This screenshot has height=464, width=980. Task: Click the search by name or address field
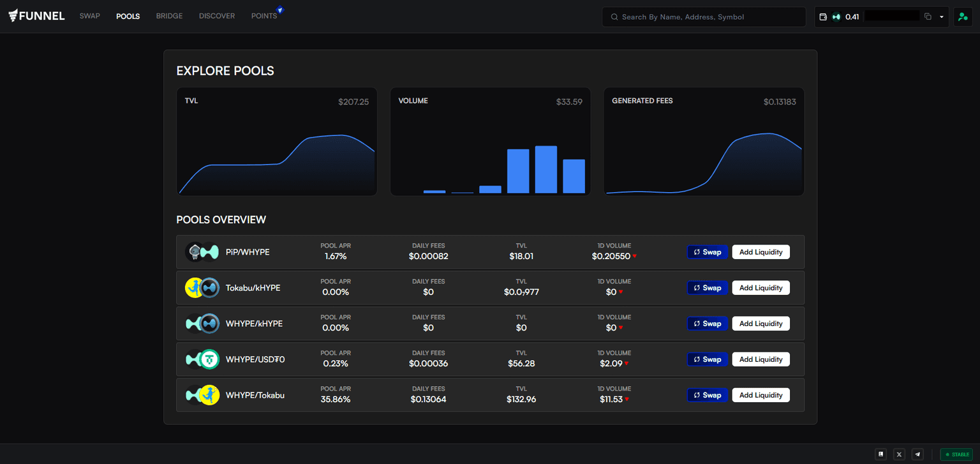click(x=704, y=17)
